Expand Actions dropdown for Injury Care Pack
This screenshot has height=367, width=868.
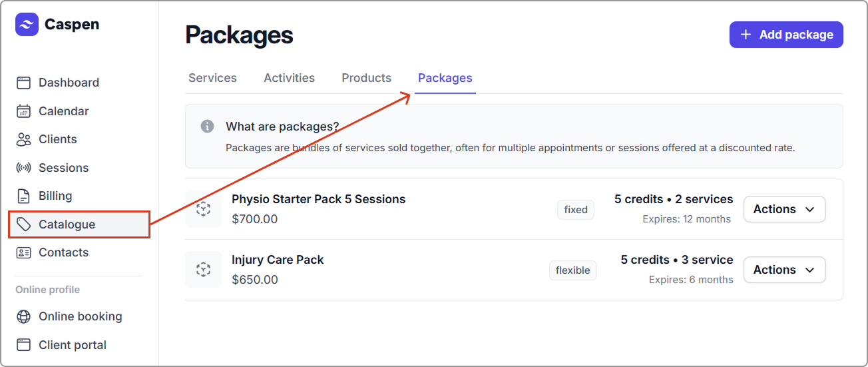784,270
